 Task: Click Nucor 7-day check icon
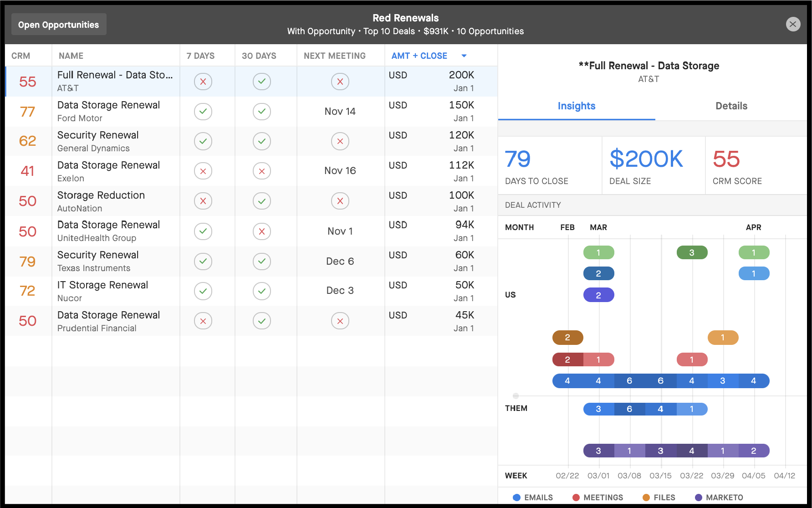(203, 291)
